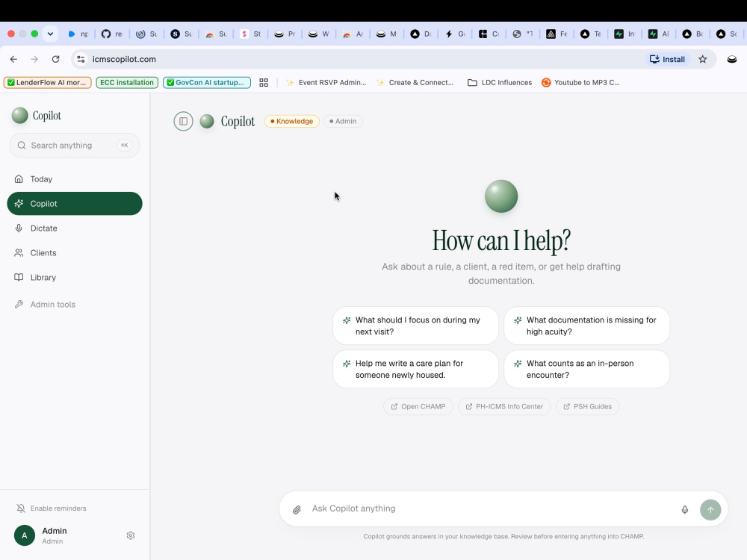Open Create & Connect bookmark
747x560 pixels.
point(415,82)
